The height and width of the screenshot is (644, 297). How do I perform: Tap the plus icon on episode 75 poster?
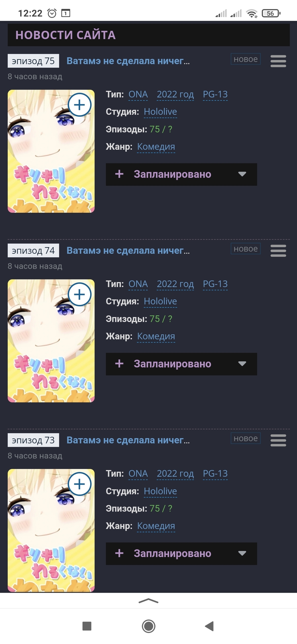pos(79,105)
